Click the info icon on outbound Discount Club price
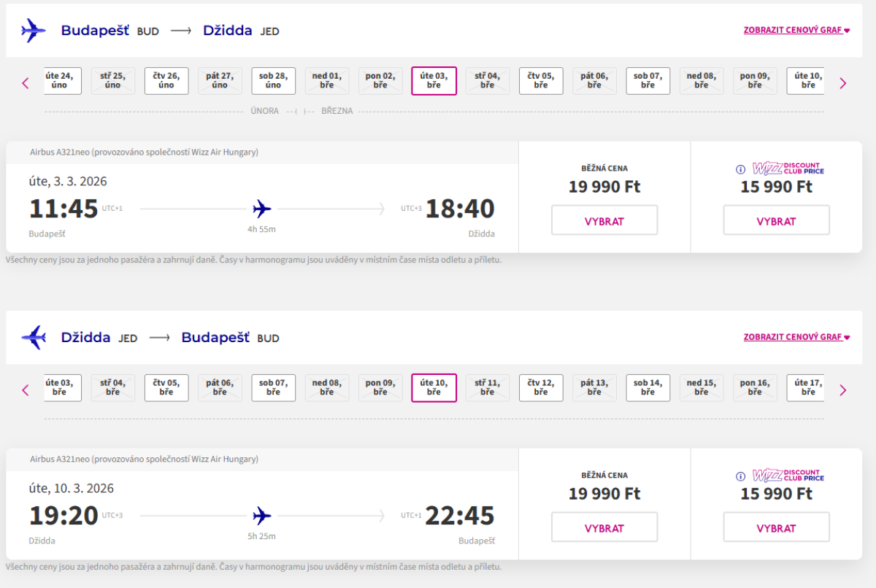 tap(740, 169)
